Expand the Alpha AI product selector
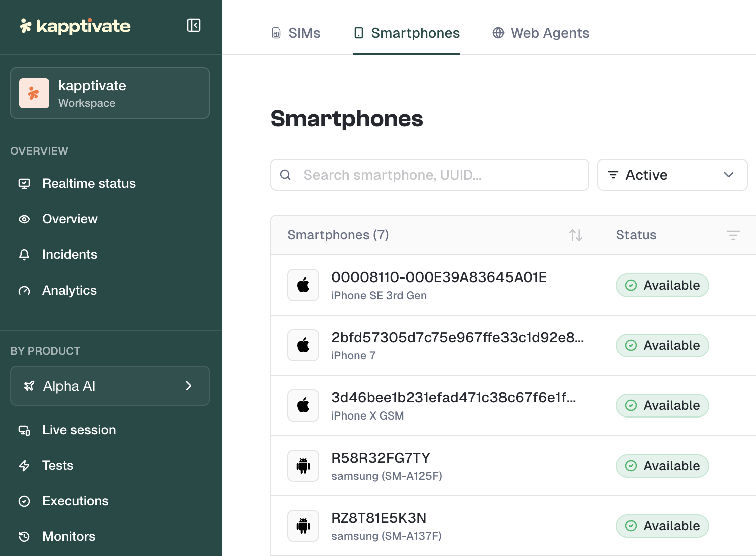The width and height of the screenshot is (756, 556). tap(110, 386)
